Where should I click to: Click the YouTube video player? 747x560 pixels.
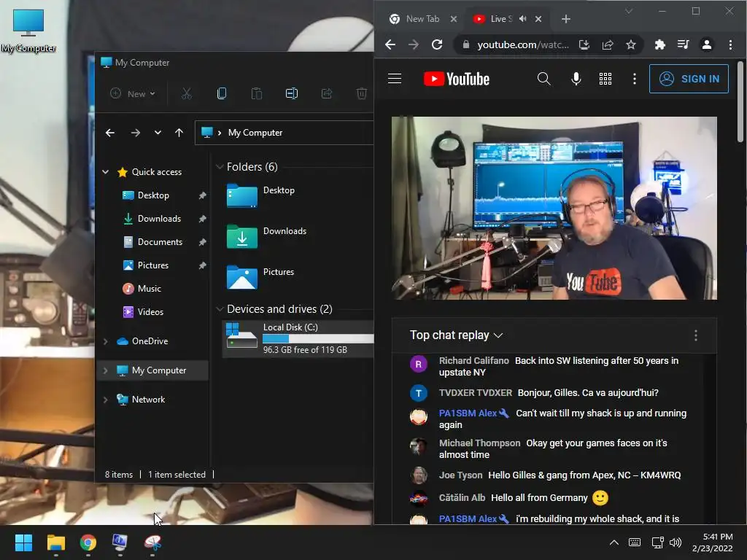point(554,208)
